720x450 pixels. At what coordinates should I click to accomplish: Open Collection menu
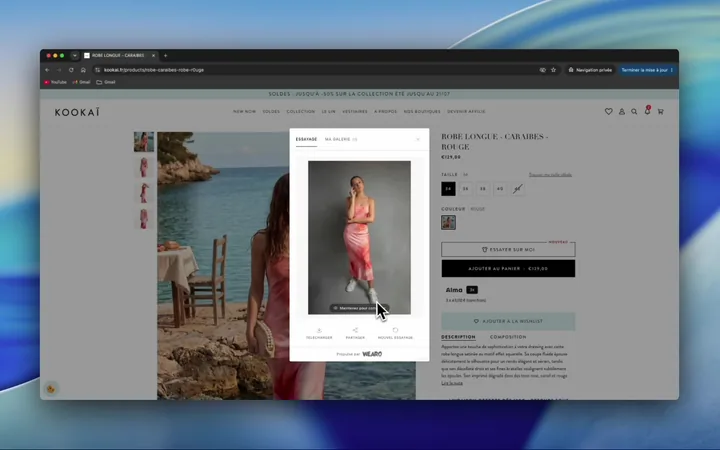pyautogui.click(x=301, y=112)
